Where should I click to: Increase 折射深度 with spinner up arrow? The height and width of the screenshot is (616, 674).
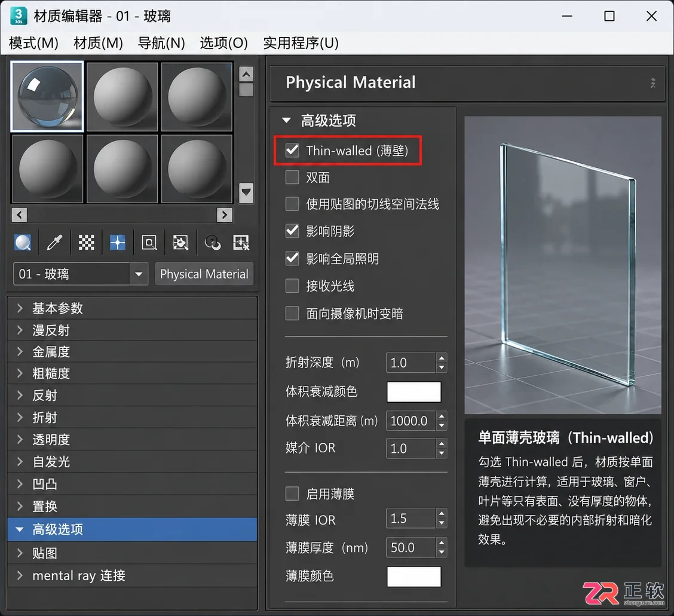[442, 358]
